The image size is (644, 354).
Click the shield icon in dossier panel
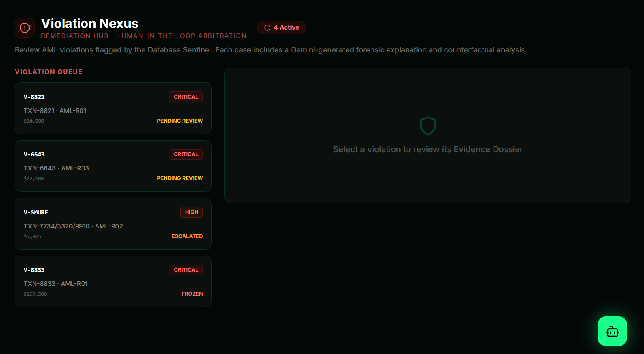(428, 126)
